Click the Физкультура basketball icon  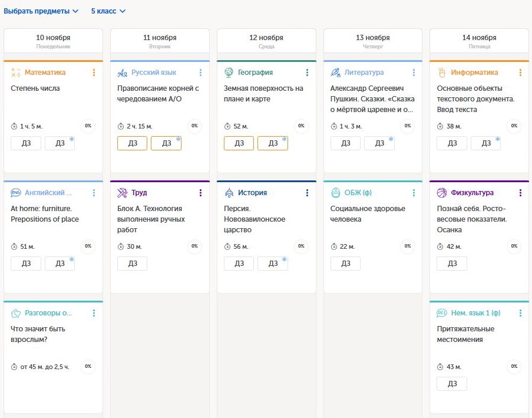click(442, 193)
